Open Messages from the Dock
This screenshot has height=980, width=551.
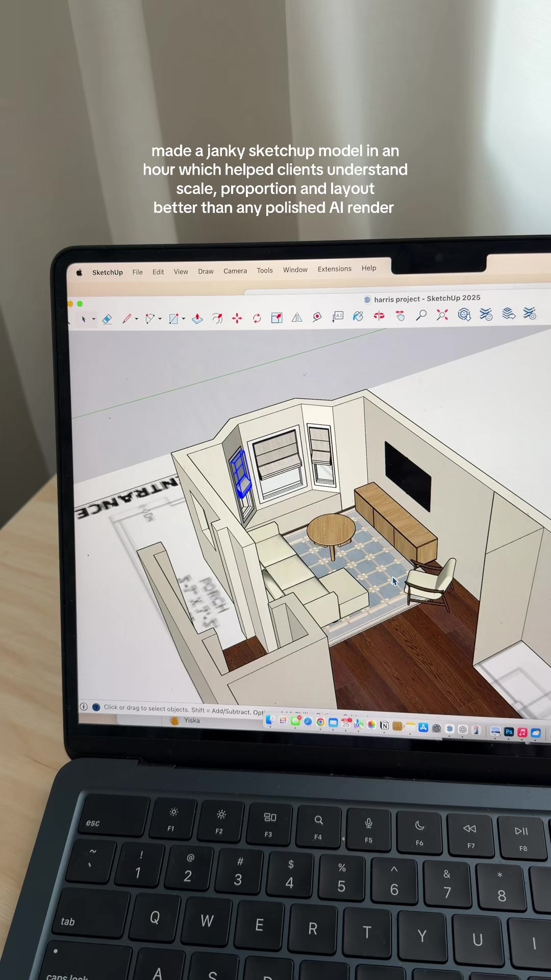295,721
